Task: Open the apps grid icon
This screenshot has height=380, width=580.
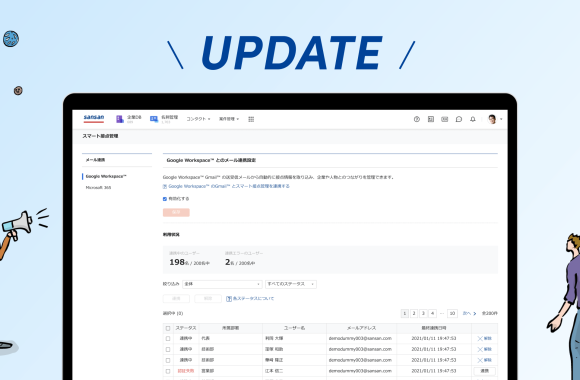Action: pyautogui.click(x=251, y=119)
